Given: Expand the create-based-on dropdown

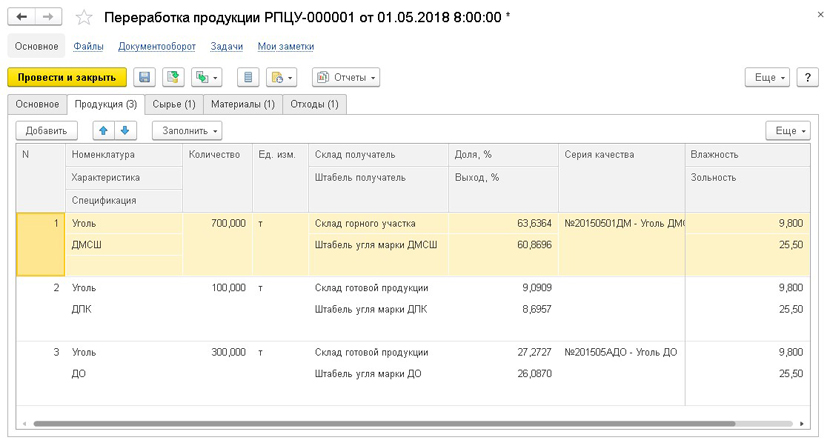Looking at the screenshot, I should point(282,77).
